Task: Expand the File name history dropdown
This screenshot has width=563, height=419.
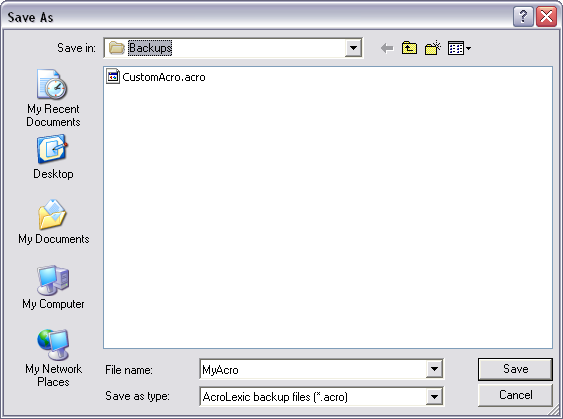Action: [434, 369]
